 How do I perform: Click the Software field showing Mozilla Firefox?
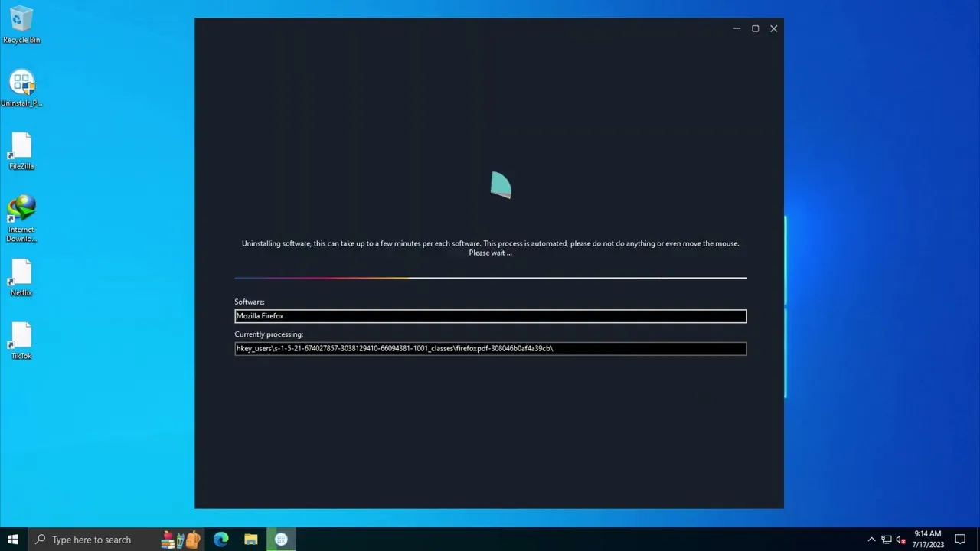click(x=491, y=316)
